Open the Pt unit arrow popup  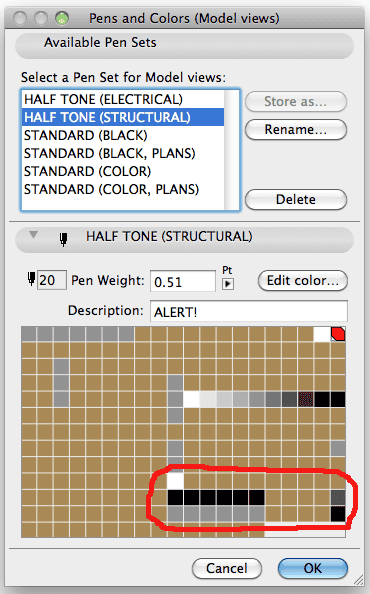(x=228, y=284)
